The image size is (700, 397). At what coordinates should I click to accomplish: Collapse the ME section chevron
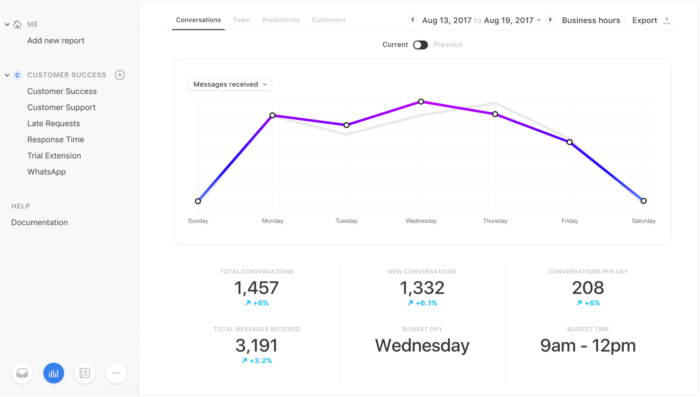point(7,25)
